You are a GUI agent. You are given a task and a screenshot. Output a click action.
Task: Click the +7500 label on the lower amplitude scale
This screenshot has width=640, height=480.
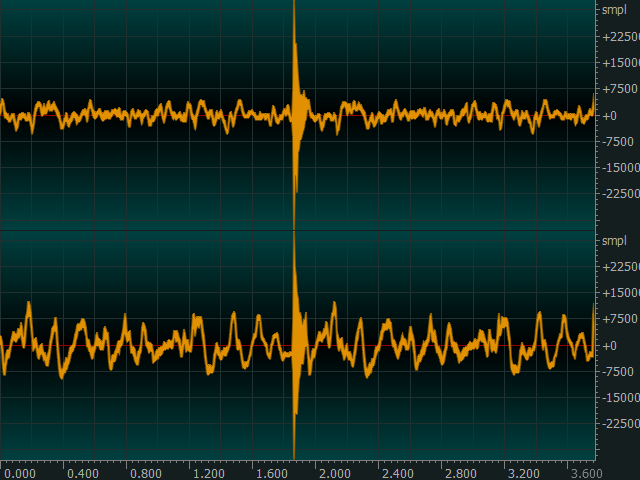(616, 319)
